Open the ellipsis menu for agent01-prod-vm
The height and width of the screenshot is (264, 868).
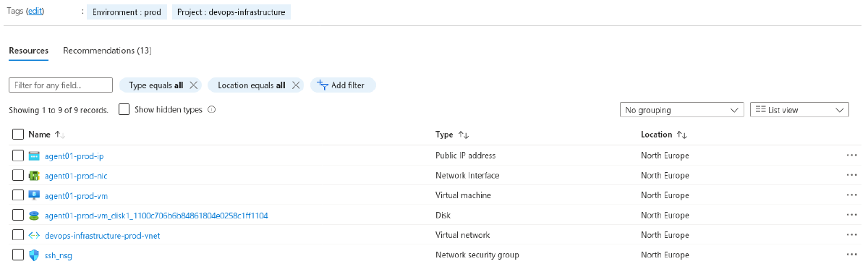[851, 195]
